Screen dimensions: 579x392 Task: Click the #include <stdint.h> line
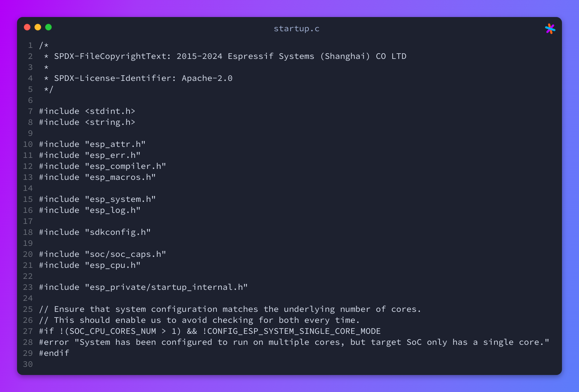click(x=87, y=111)
